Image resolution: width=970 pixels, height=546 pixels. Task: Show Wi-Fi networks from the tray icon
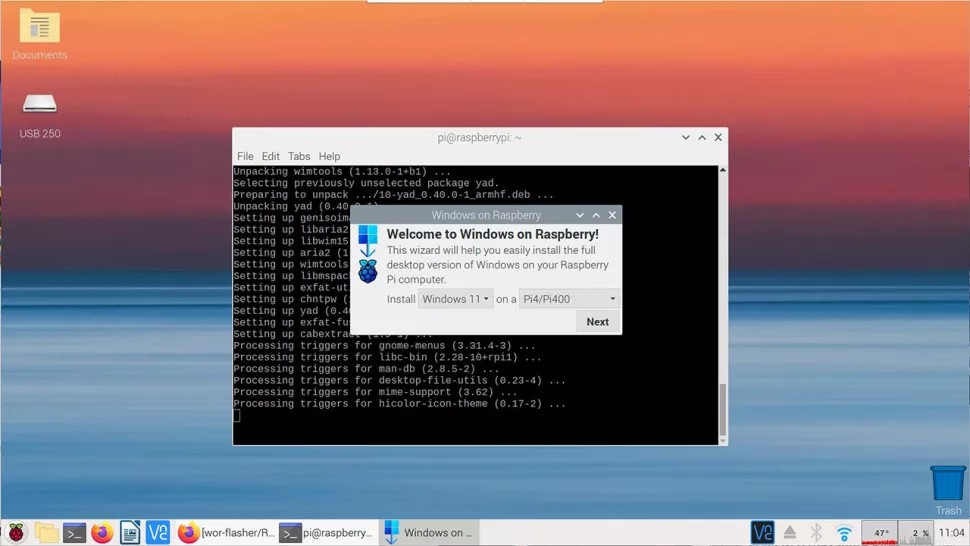(844, 532)
